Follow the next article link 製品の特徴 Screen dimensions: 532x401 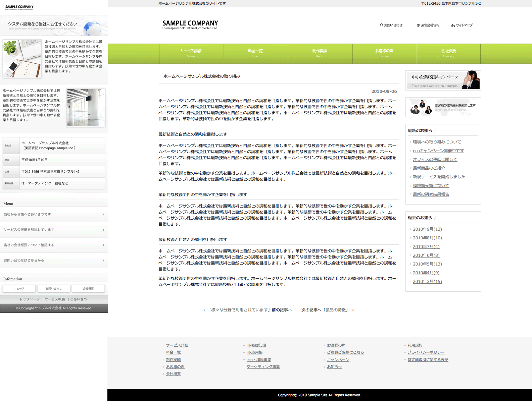coord(336,310)
